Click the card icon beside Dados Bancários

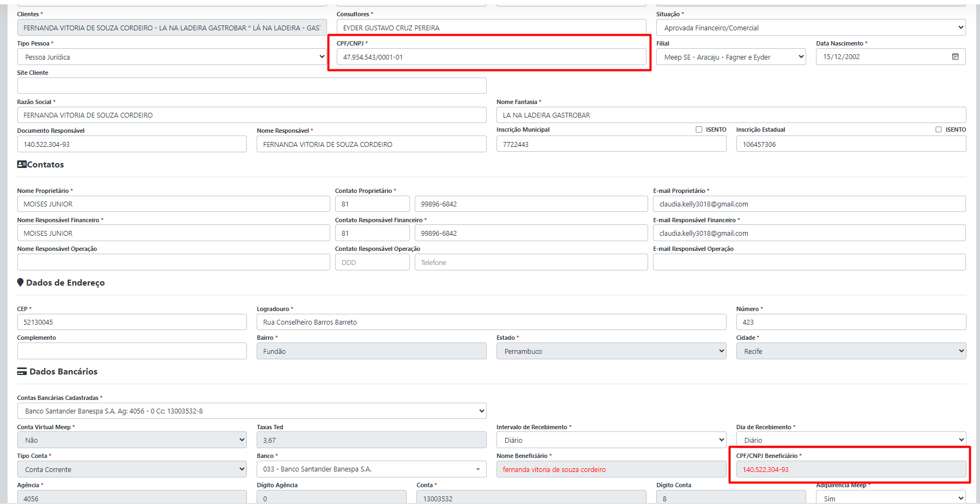(22, 371)
